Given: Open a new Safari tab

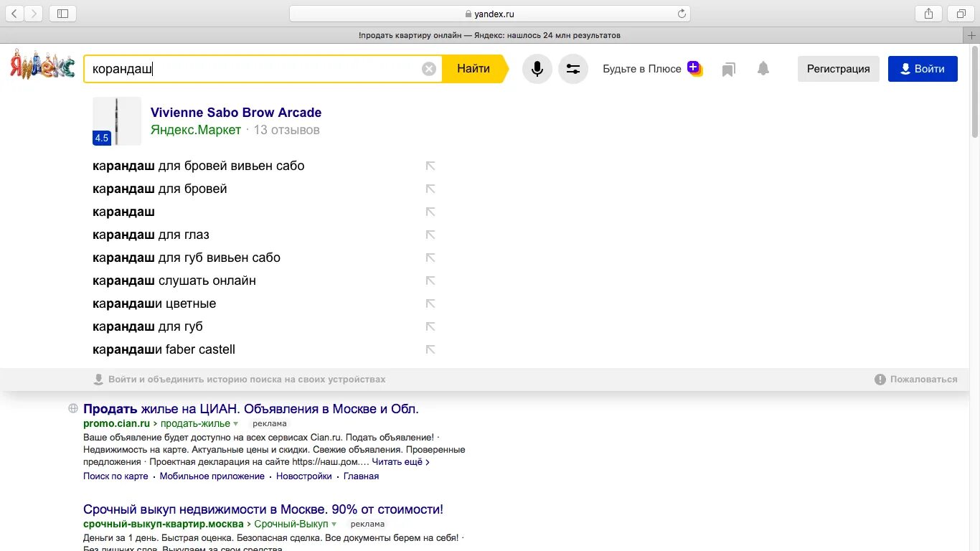Looking at the screenshot, I should pos(972,35).
